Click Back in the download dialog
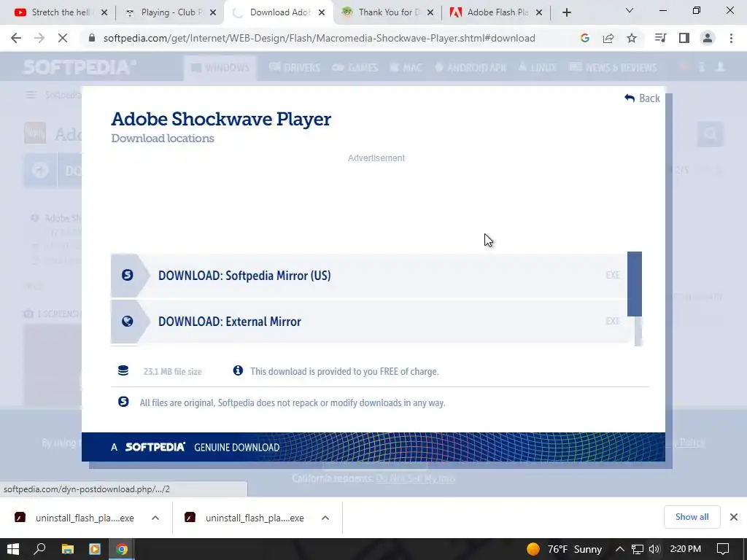This screenshot has height=560, width=747. pyautogui.click(x=642, y=98)
